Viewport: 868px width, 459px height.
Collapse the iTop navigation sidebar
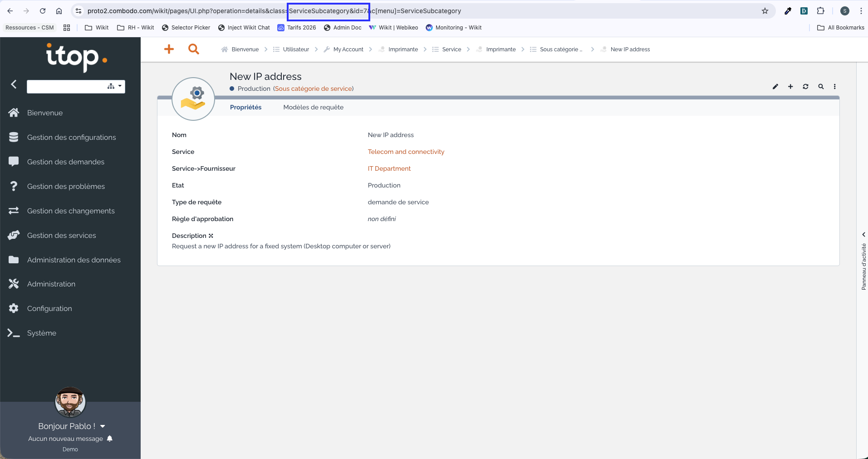click(x=14, y=84)
